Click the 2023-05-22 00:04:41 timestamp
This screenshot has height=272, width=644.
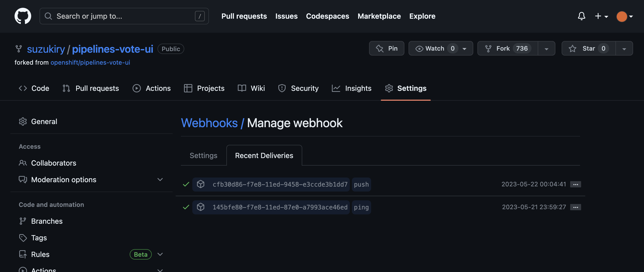tap(534, 184)
